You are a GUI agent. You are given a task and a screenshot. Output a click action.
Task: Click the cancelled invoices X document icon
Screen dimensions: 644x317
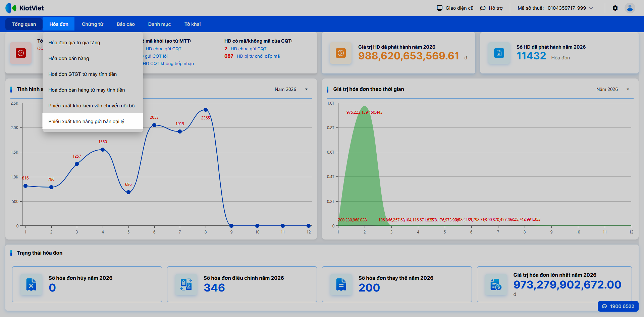point(31,284)
